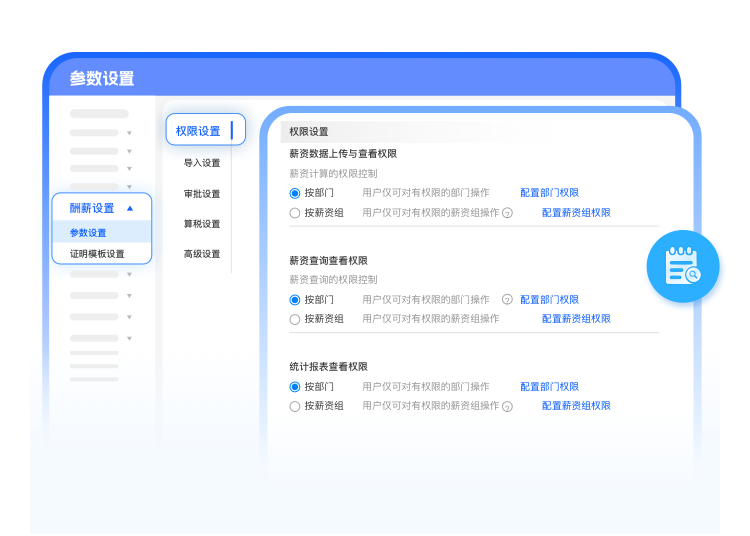Click 配置薪资组权限 link in 薪资查询查看权限
The image size is (750, 536).
576,319
